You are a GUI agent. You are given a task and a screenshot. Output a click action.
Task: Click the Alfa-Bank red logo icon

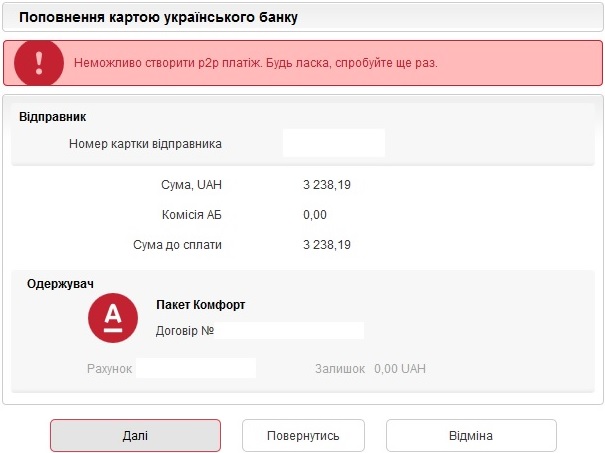coord(113,318)
